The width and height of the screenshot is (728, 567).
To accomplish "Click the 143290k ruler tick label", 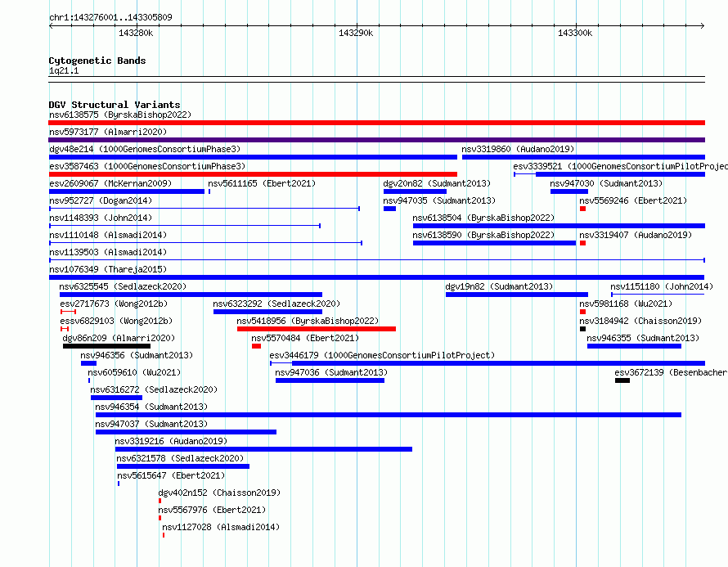I will [356, 33].
